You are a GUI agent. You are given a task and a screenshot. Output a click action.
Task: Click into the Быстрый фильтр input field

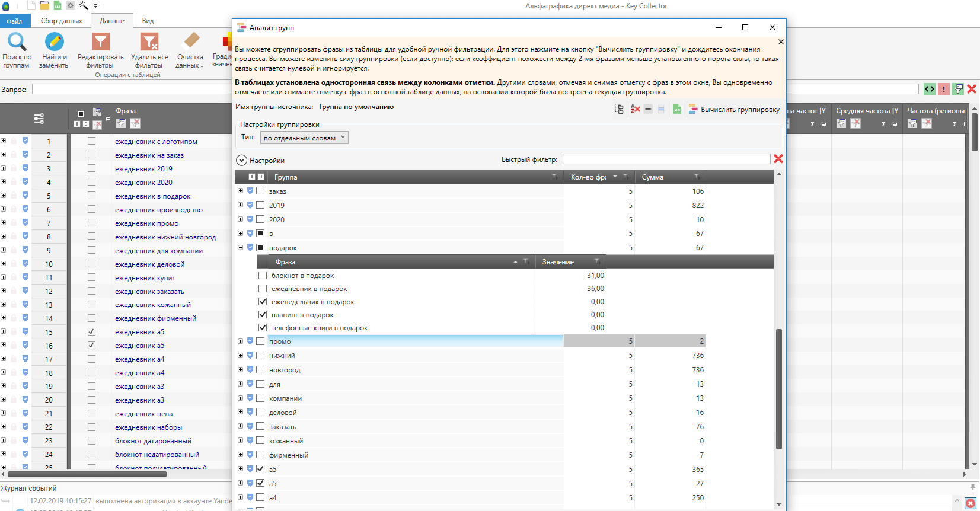tap(666, 159)
